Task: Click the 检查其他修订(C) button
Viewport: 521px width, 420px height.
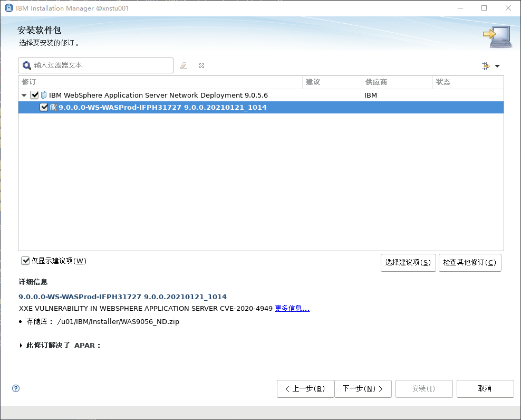Action: pyautogui.click(x=470, y=263)
